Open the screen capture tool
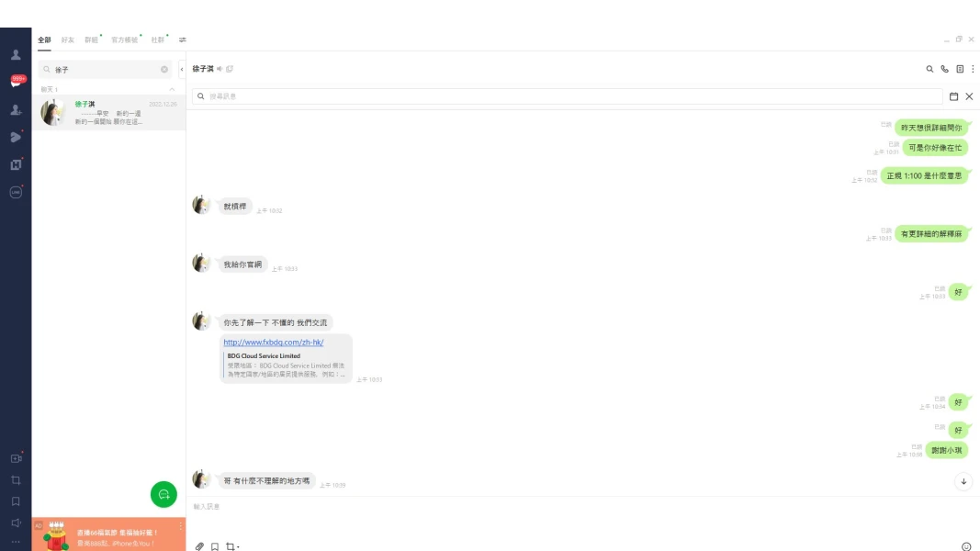This screenshot has height=551, width=980. (17, 479)
